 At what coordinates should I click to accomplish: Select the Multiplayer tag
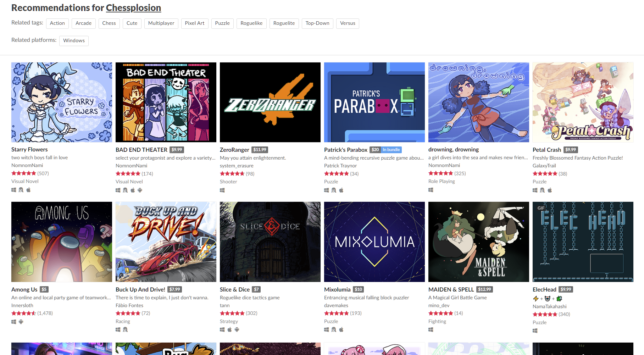pyautogui.click(x=161, y=23)
